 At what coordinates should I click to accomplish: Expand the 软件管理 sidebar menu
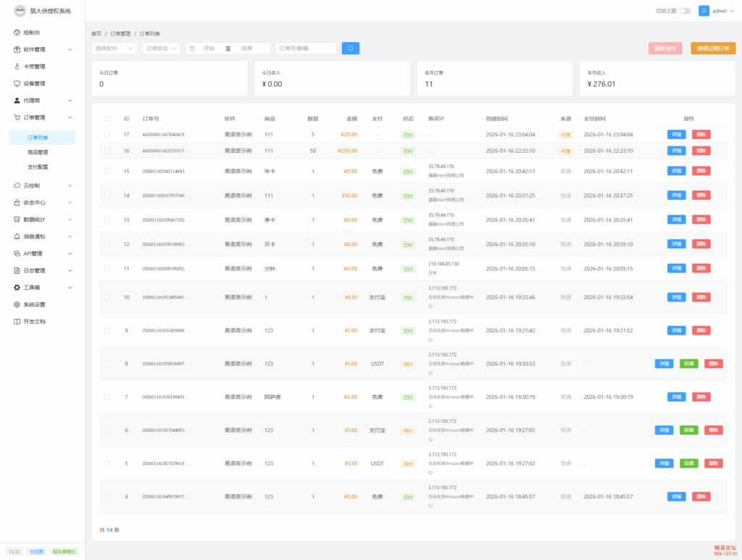tap(43, 49)
